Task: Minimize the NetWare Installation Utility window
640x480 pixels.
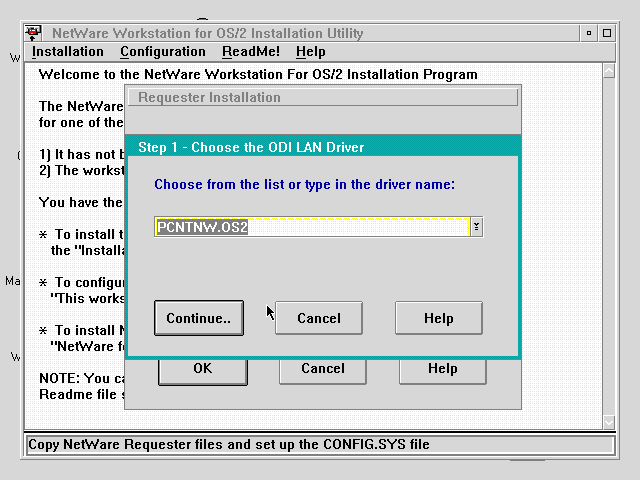Action: [589, 33]
